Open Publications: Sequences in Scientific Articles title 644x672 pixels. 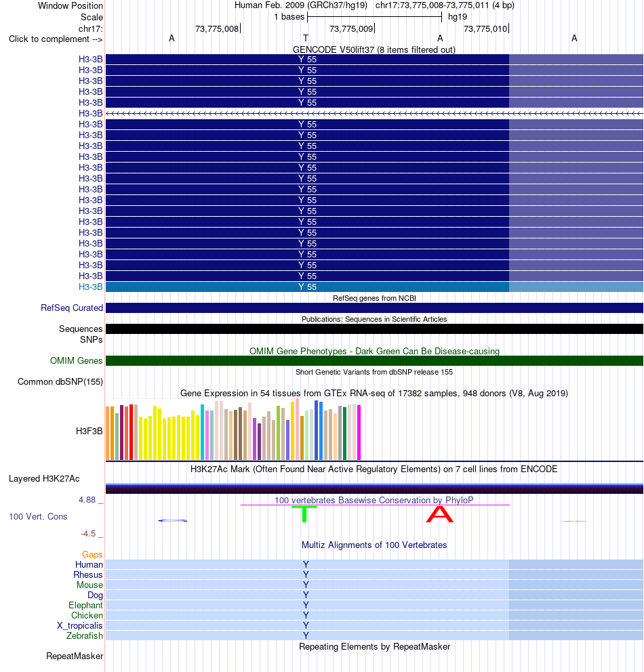pyautogui.click(x=374, y=319)
